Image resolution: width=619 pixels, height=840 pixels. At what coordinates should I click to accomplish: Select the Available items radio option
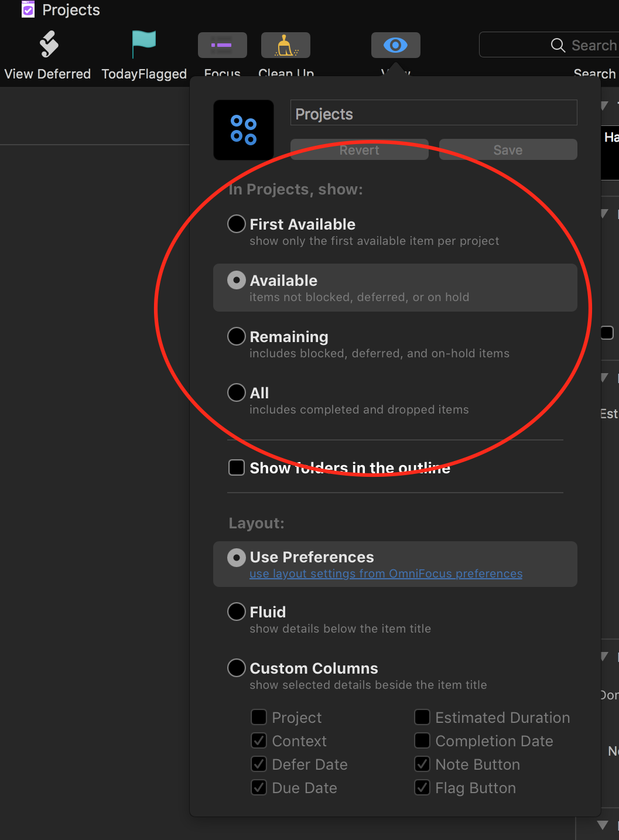tap(237, 280)
